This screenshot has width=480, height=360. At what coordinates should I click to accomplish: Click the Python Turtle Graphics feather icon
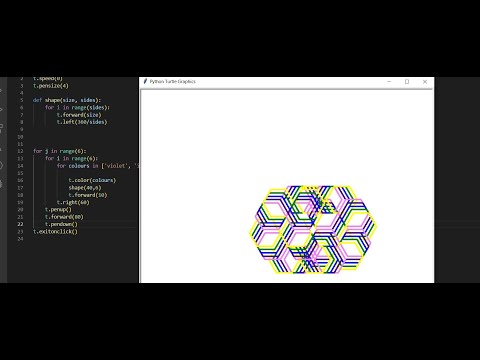click(x=145, y=81)
